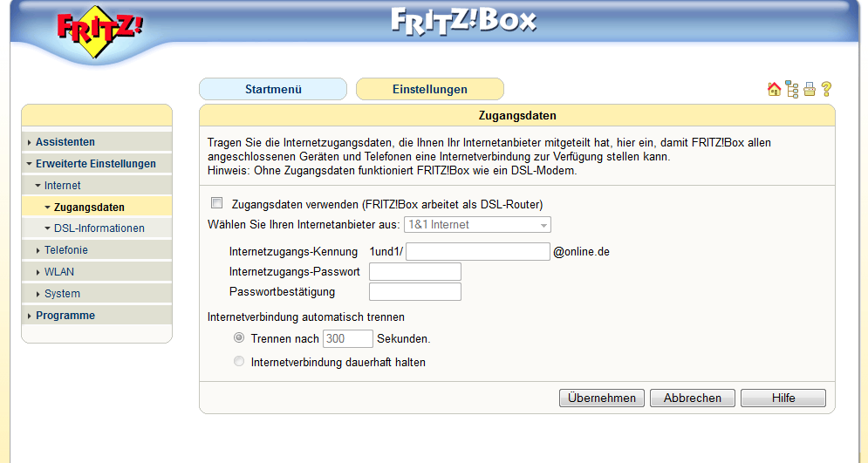Click the printer icon
This screenshot has height=463, width=868.
coord(810,89)
